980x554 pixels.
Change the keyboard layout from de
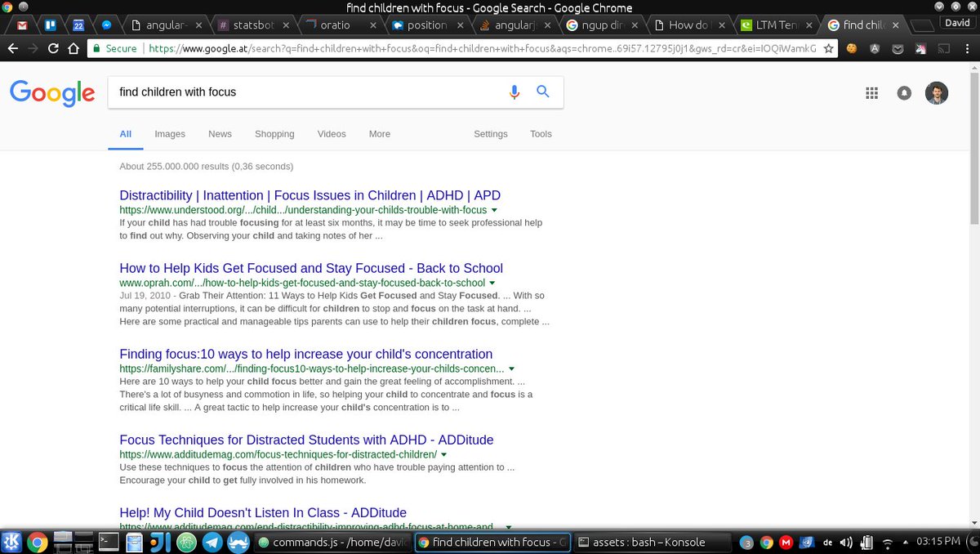[827, 542]
